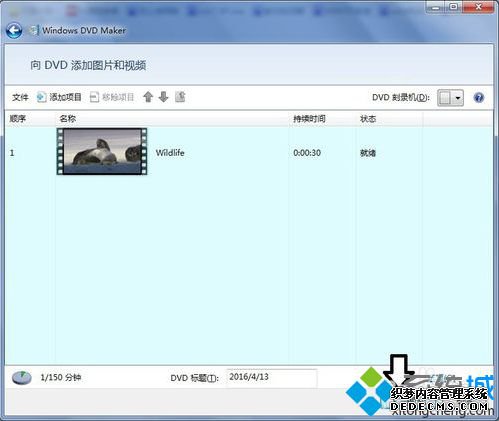This screenshot has width=499, height=421.
Task: Open the DVD 刻录机 drive dropdown
Action: pos(450,98)
